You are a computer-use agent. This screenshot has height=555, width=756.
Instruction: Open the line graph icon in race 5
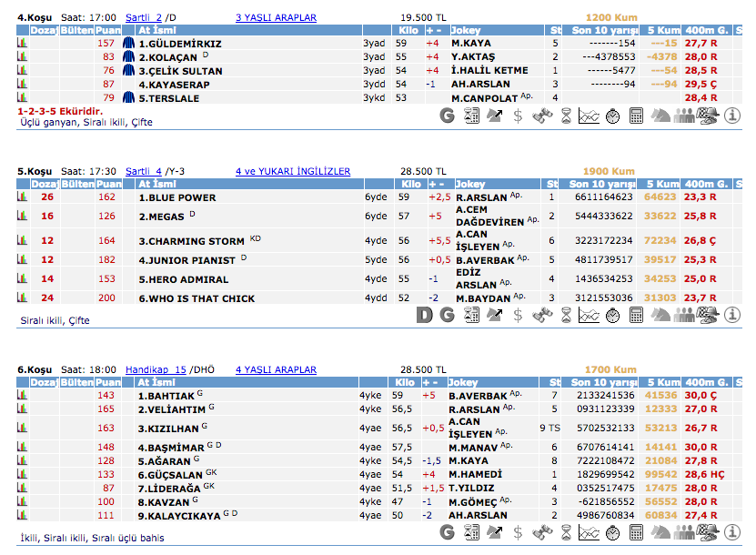coord(589,315)
